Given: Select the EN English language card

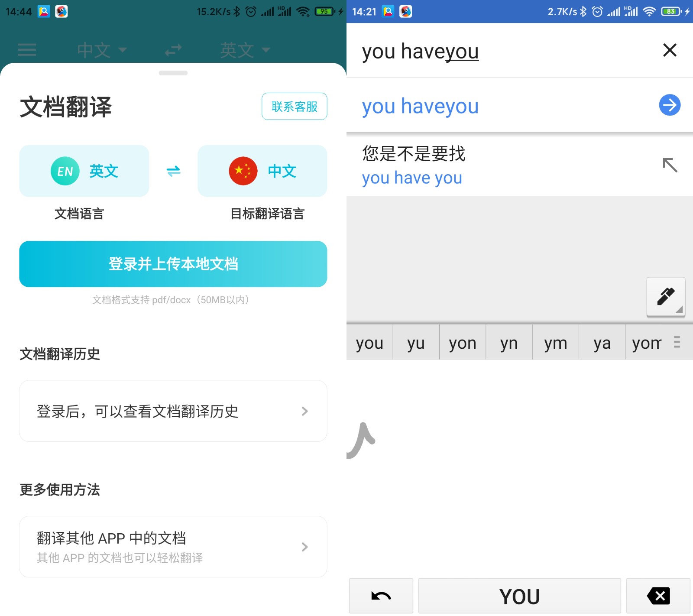Looking at the screenshot, I should pos(84,171).
